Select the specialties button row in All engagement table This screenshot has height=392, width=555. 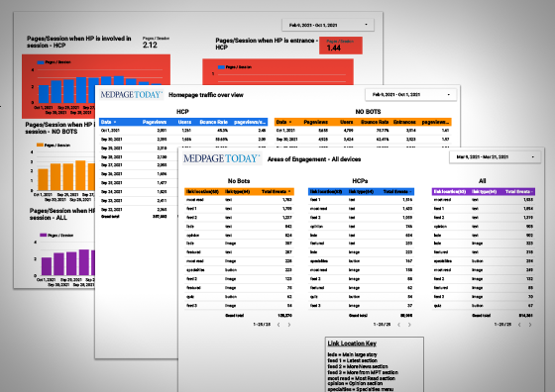pos(484,261)
